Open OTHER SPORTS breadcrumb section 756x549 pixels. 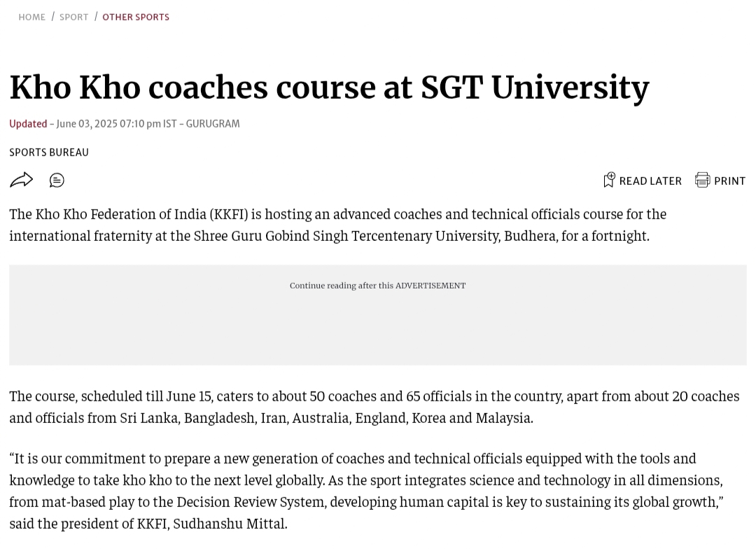pyautogui.click(x=136, y=18)
